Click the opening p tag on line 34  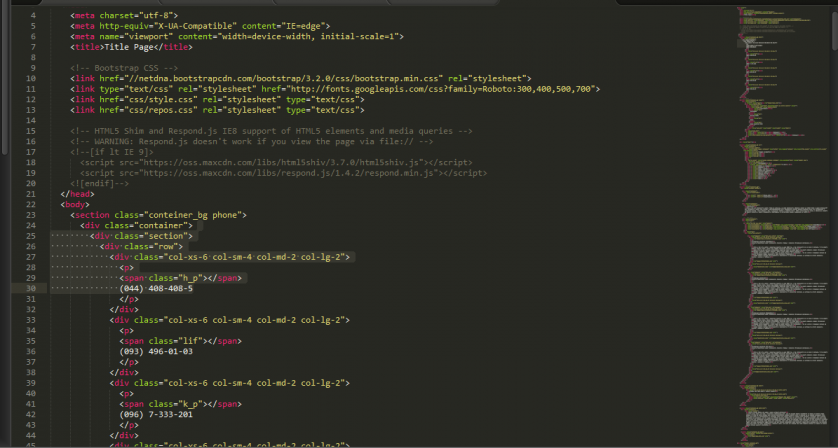127,330
